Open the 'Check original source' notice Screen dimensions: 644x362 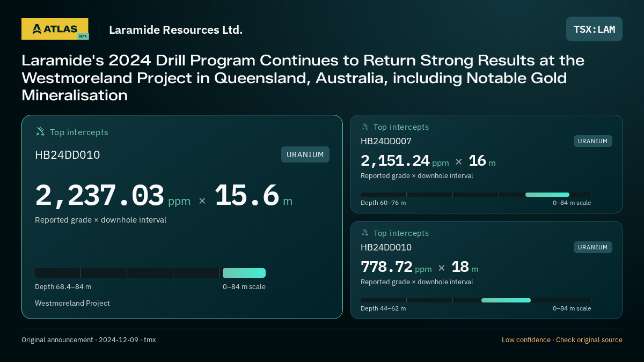point(589,340)
